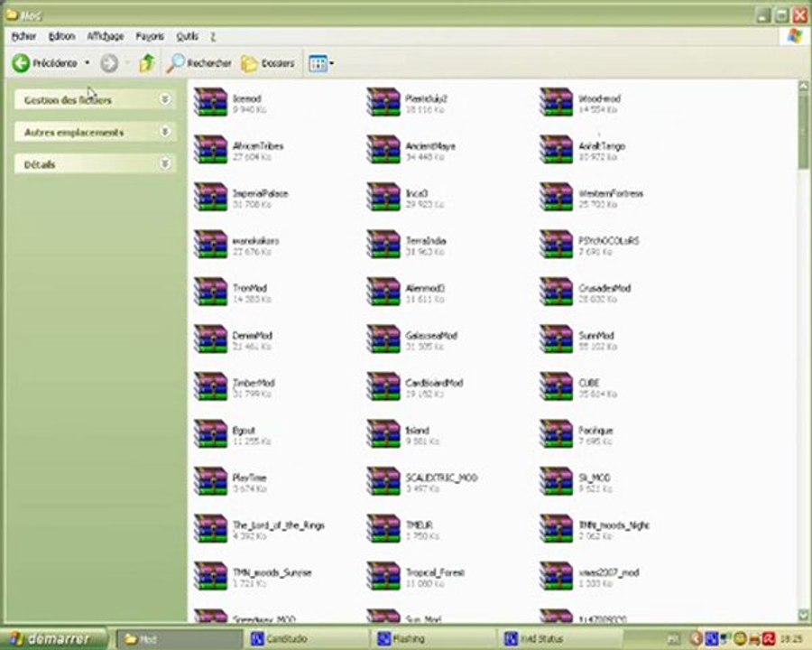Open the Favoris menu
This screenshot has width=812, height=650.
tap(150, 36)
